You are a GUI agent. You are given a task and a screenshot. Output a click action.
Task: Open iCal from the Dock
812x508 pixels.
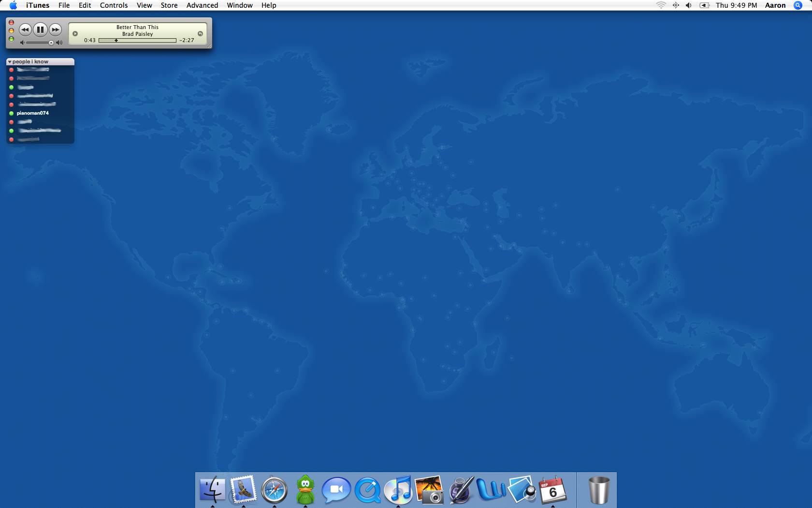point(553,490)
